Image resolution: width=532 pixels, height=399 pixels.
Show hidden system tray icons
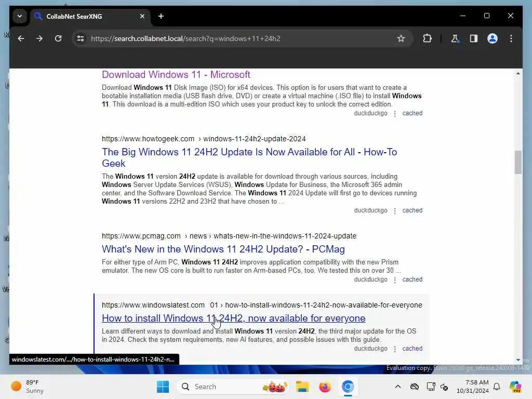(x=397, y=387)
